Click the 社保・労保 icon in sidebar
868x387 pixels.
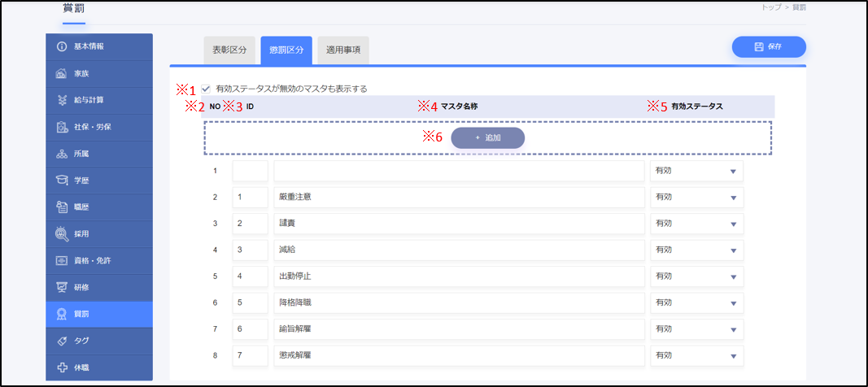pos(62,127)
